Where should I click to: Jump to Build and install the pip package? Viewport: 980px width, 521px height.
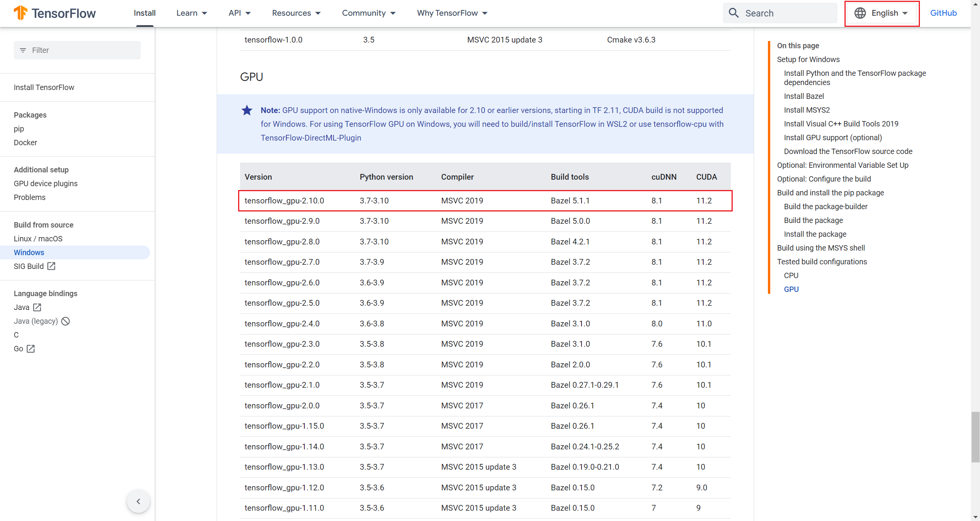point(830,193)
